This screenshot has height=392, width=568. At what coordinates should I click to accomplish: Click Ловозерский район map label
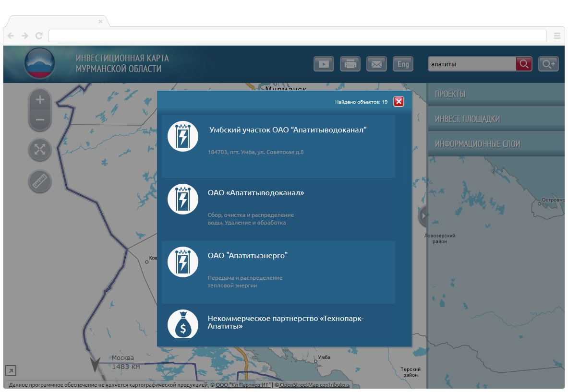tap(440, 238)
